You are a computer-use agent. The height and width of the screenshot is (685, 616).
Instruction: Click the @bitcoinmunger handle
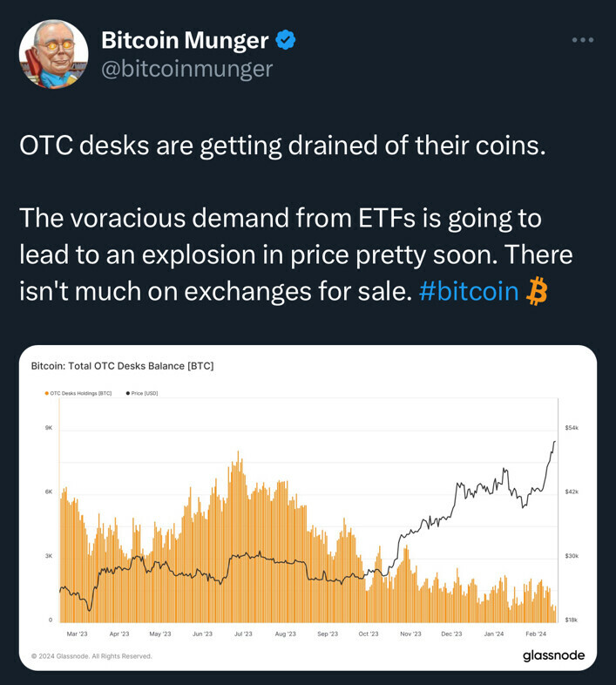[187, 69]
